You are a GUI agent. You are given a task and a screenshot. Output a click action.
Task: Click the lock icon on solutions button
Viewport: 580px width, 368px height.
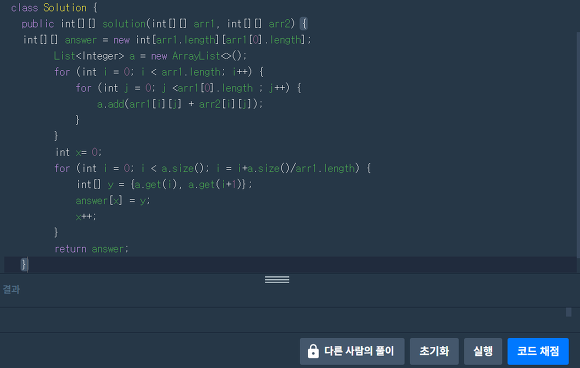coord(313,351)
